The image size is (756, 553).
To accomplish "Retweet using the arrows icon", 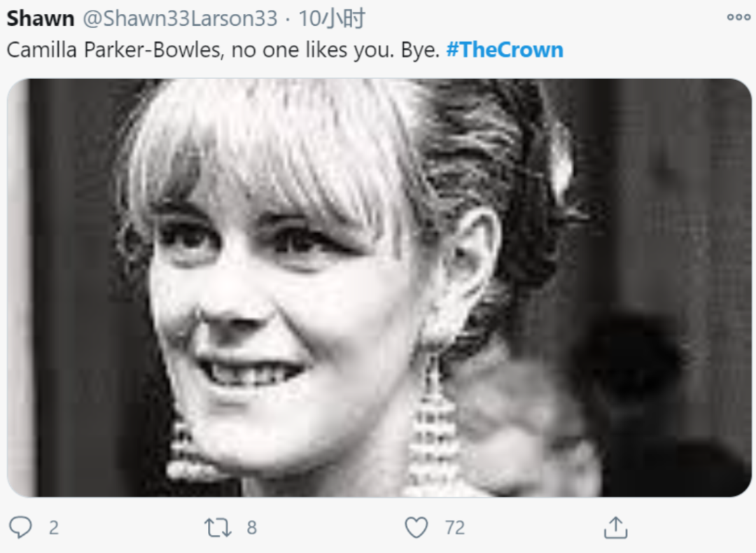I will pyautogui.click(x=218, y=527).
